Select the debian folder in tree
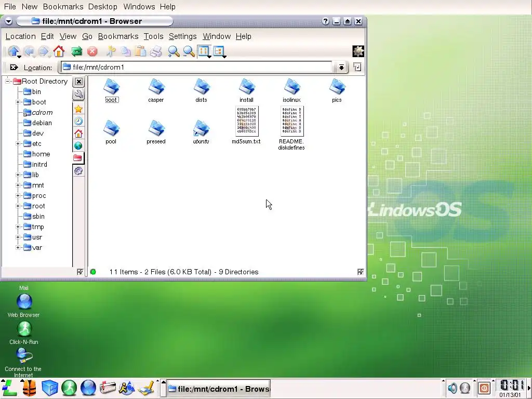Screen dimensions: 532x399 pyautogui.click(x=37, y=123)
